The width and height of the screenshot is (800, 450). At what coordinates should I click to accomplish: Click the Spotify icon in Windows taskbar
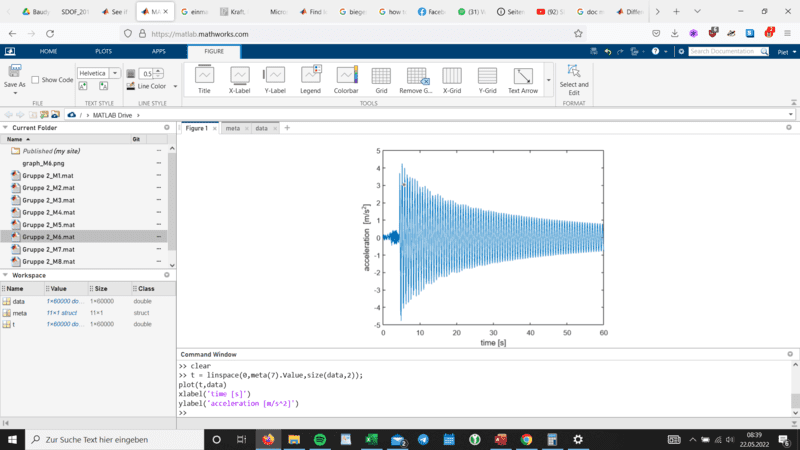coord(320,439)
